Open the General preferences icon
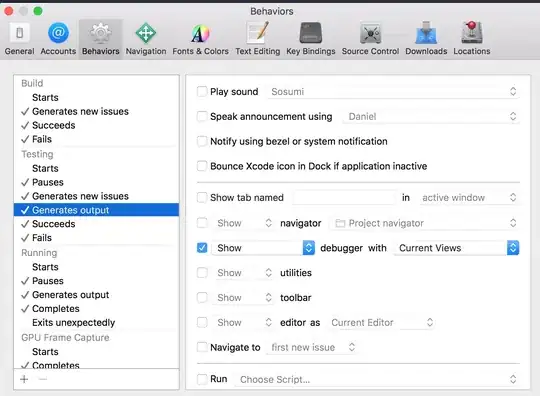Image resolution: width=540 pixels, height=396 pixels. point(19,33)
